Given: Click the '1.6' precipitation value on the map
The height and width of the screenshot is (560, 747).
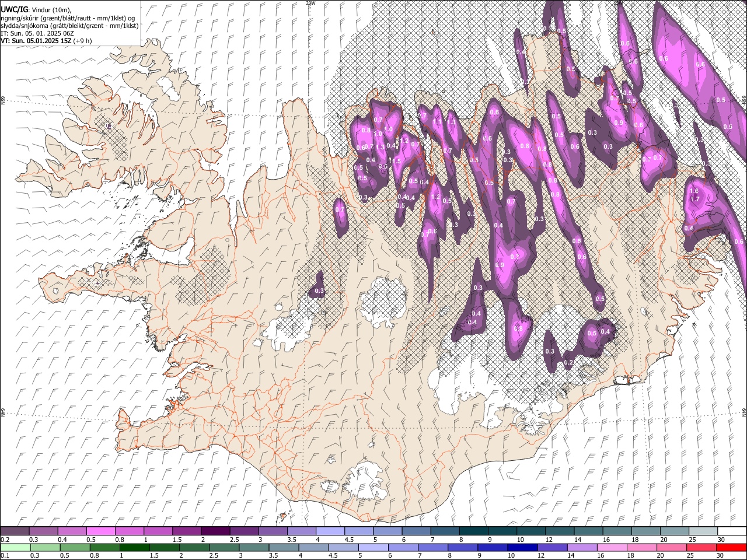Looking at the screenshot, I should 694,191.
